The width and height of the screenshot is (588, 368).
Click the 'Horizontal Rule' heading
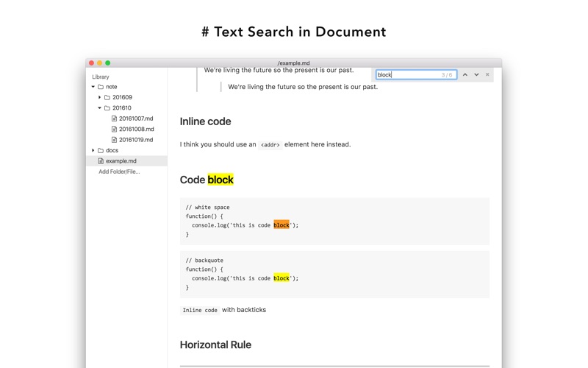pyautogui.click(x=215, y=344)
